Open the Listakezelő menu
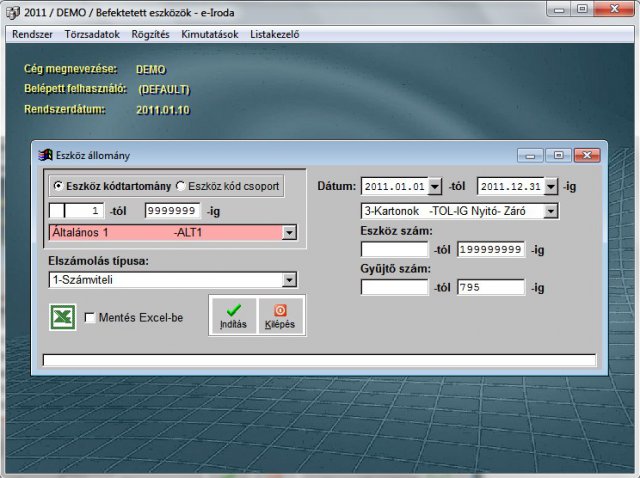Viewport: 640px width, 478px height. tap(274, 34)
